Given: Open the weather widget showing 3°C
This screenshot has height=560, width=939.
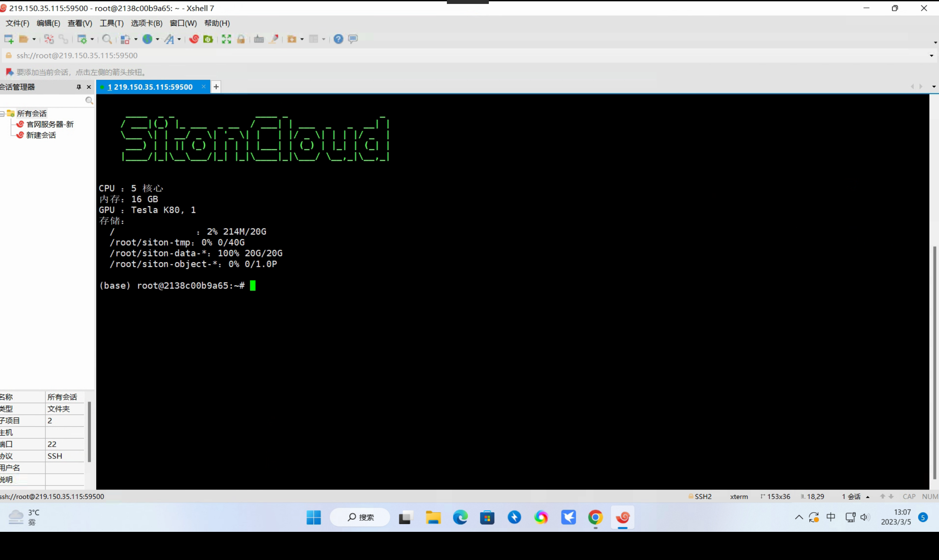Looking at the screenshot, I should click(x=24, y=517).
